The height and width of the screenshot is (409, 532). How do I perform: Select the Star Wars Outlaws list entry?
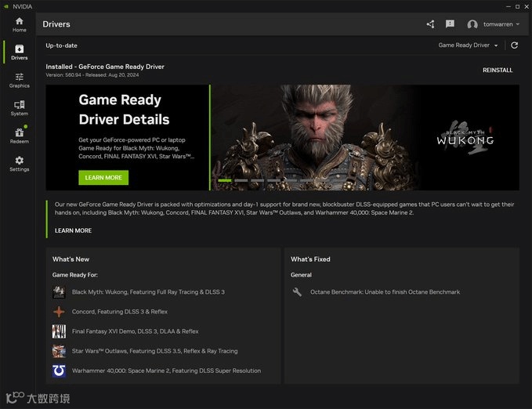pos(154,351)
